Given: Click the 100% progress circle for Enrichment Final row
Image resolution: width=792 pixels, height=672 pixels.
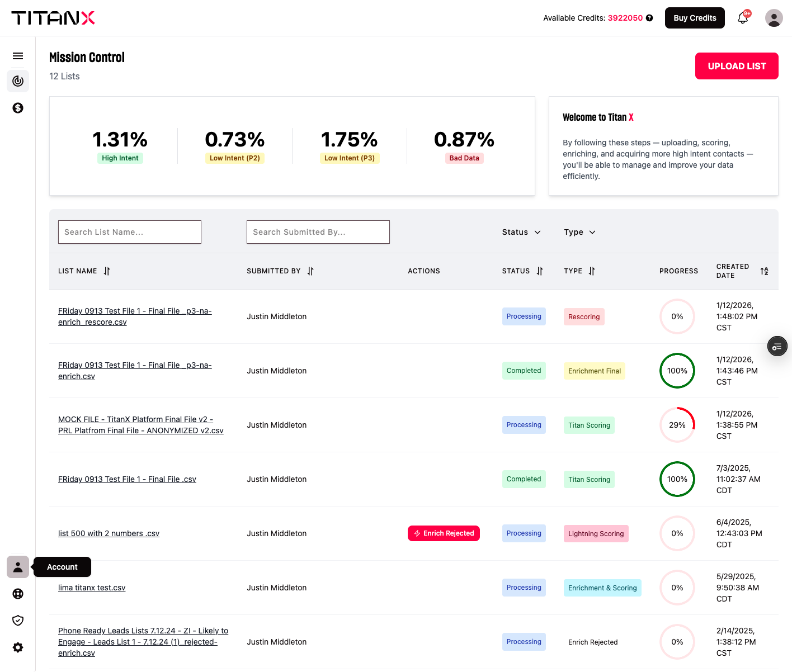Looking at the screenshot, I should pos(677,371).
